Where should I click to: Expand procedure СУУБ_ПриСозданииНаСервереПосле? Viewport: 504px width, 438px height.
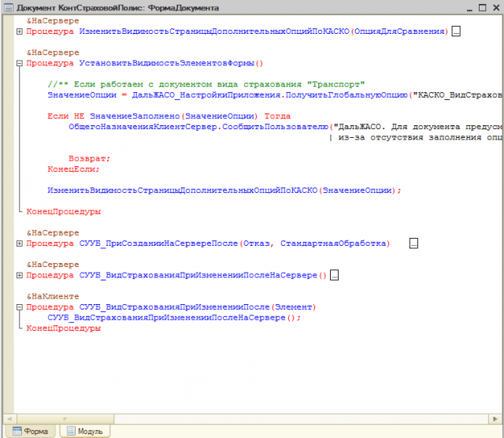pos(20,243)
